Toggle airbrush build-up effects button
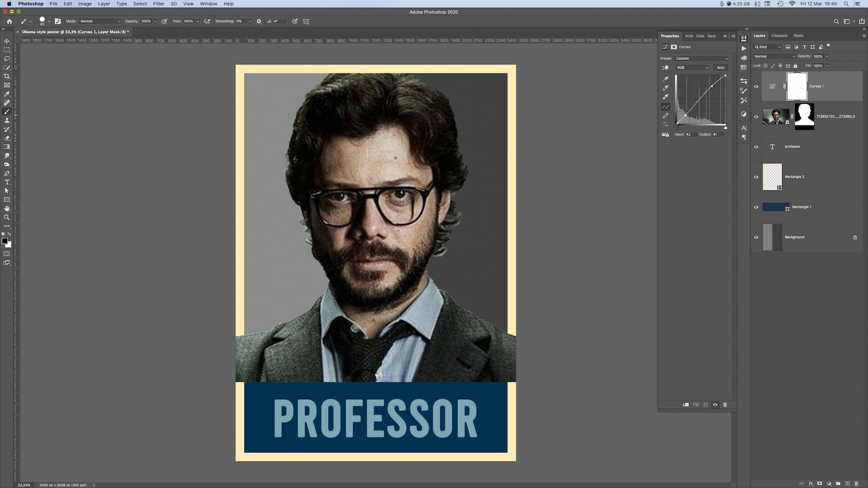Image resolution: width=868 pixels, height=488 pixels. click(207, 21)
